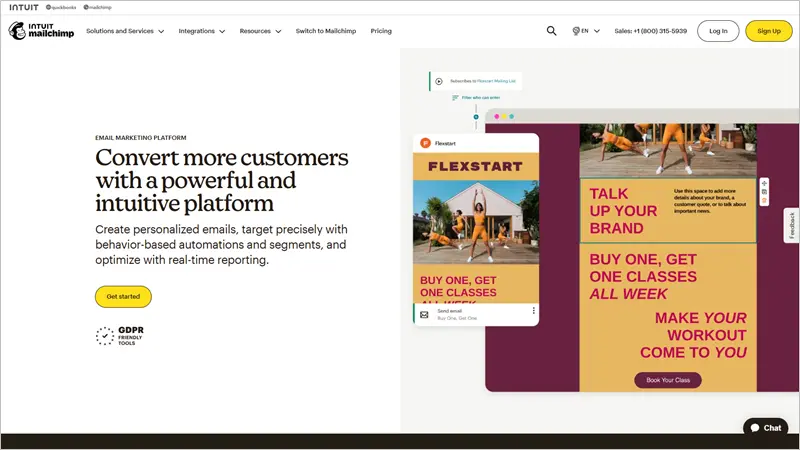Click the orange Flexstart brand icon
Viewport: 800px width, 450px height.
(425, 143)
